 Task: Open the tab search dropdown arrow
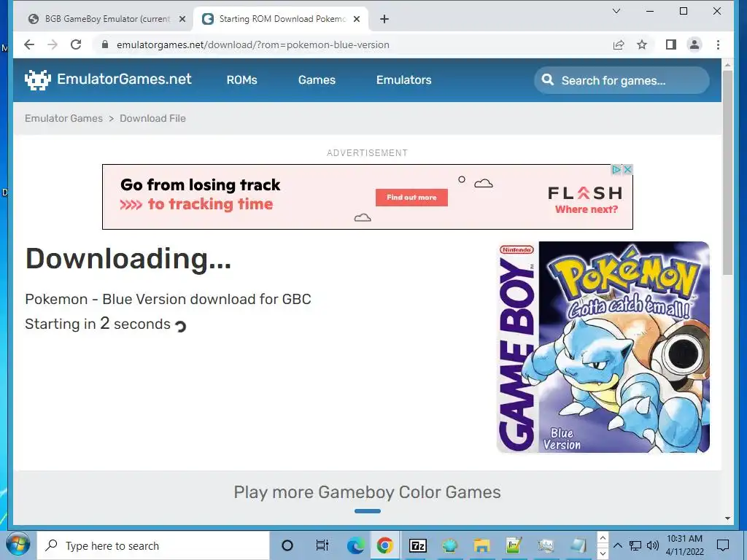(616, 11)
